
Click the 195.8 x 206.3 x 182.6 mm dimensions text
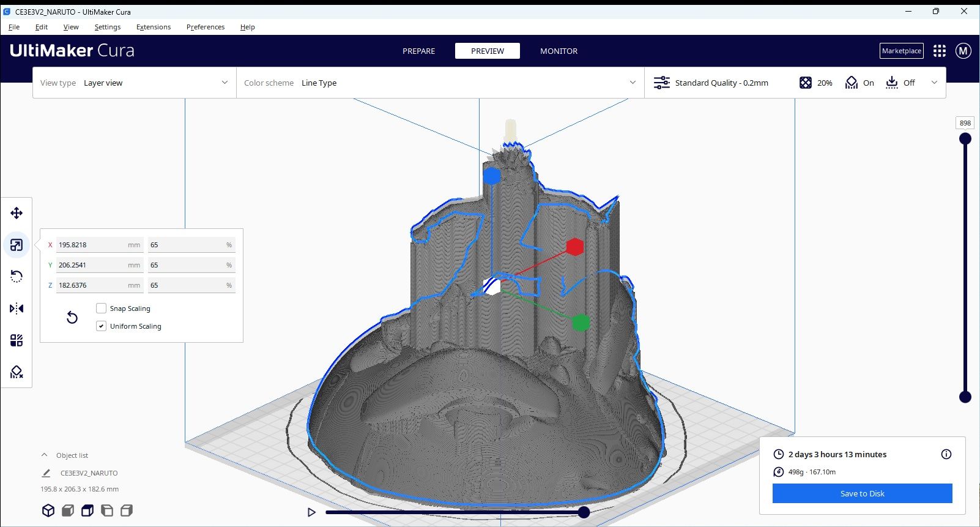click(x=80, y=489)
